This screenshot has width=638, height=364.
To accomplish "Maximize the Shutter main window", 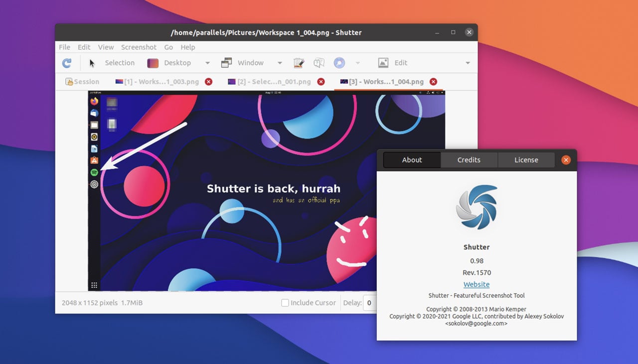I will [453, 32].
